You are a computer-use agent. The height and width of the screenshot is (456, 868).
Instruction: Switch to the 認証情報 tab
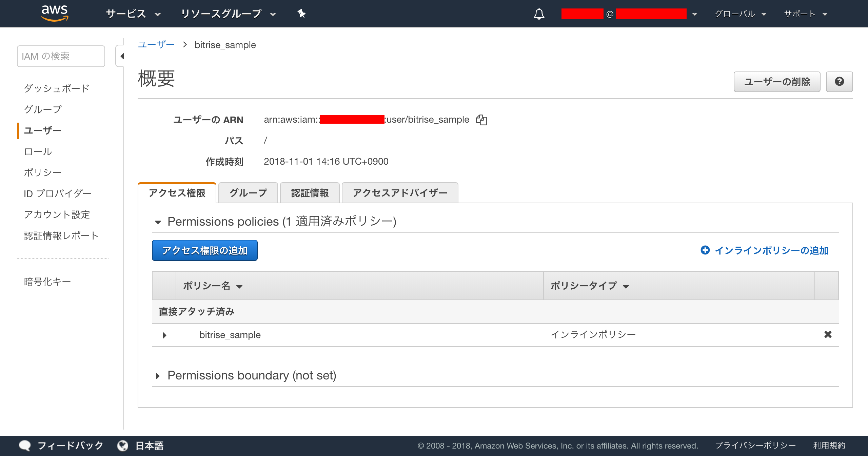click(310, 193)
